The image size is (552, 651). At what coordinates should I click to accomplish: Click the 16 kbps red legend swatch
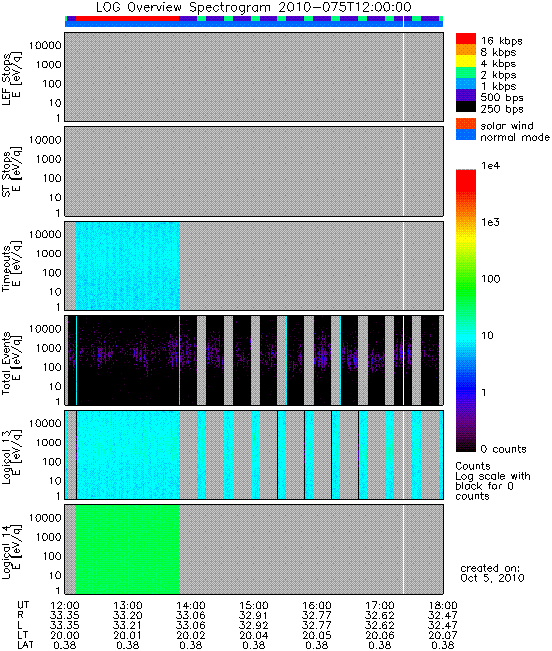click(x=466, y=39)
